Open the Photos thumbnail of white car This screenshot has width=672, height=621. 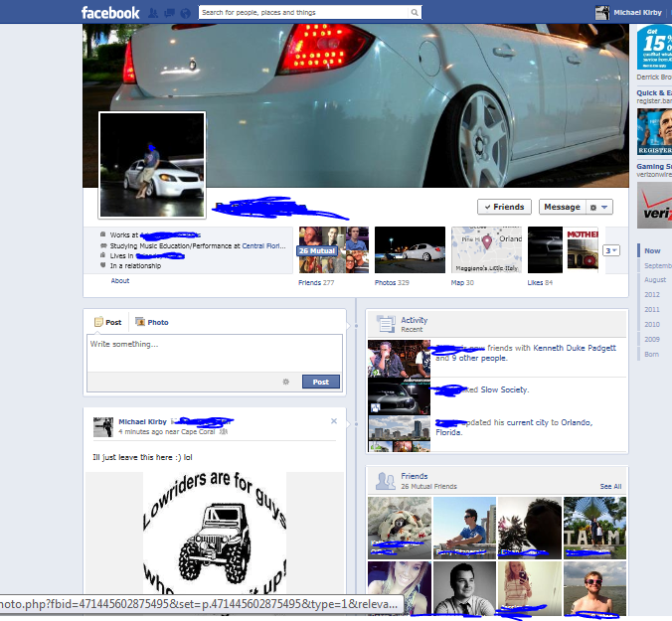[410, 249]
